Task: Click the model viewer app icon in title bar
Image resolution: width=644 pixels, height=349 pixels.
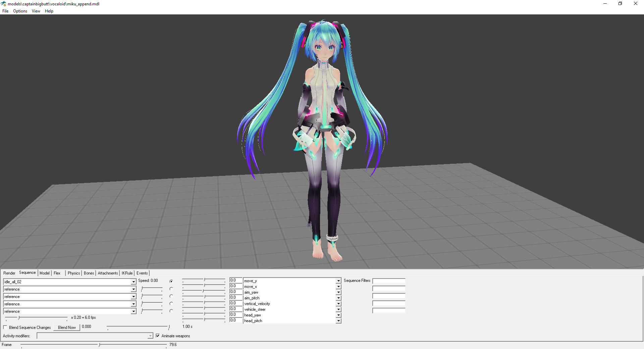Action: coord(4,4)
